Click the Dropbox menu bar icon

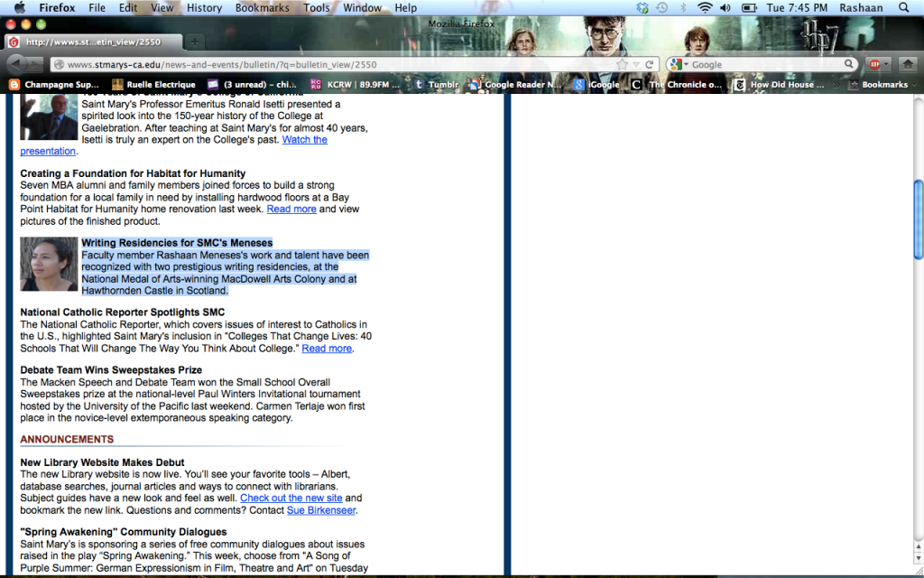tap(642, 7)
